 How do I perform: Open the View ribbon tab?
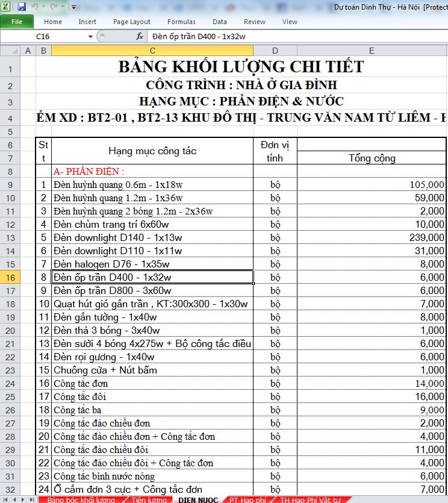(x=290, y=22)
